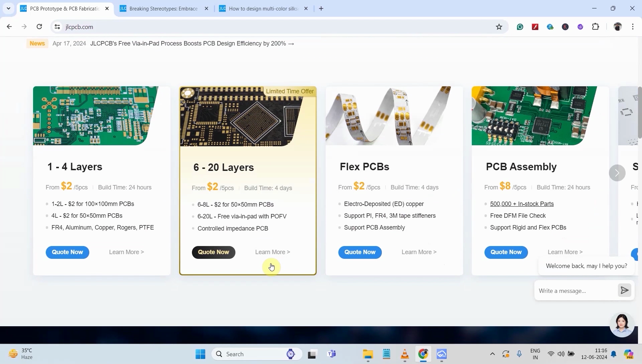Image resolution: width=642 pixels, height=364 pixels.
Task: Open the Chrome extensions puzzle icon
Action: [596, 27]
